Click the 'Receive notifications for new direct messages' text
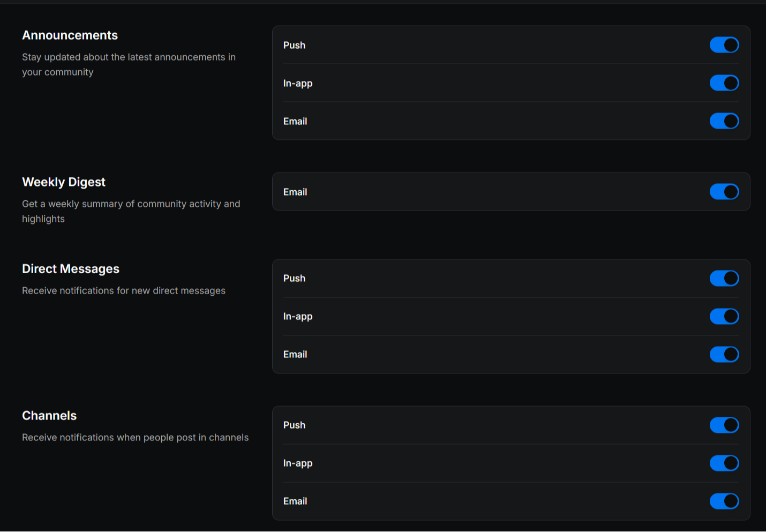Screen dimensions: 766x532 (124, 291)
